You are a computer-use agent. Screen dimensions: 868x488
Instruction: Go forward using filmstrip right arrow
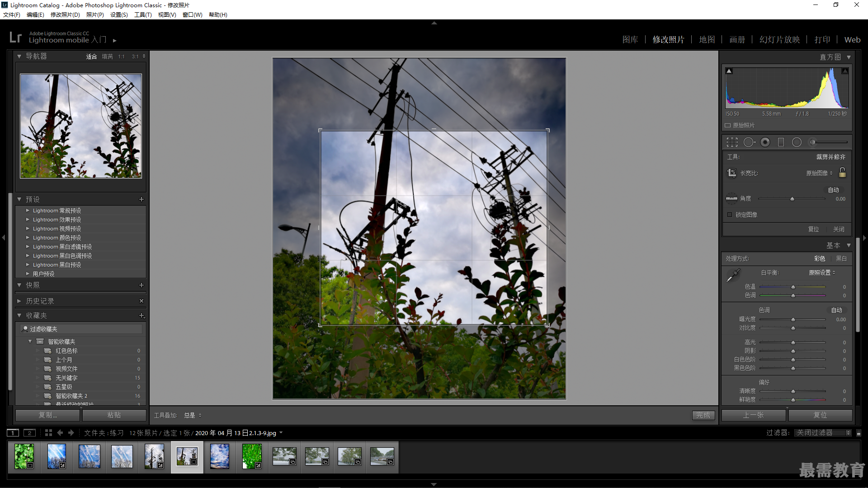71,433
